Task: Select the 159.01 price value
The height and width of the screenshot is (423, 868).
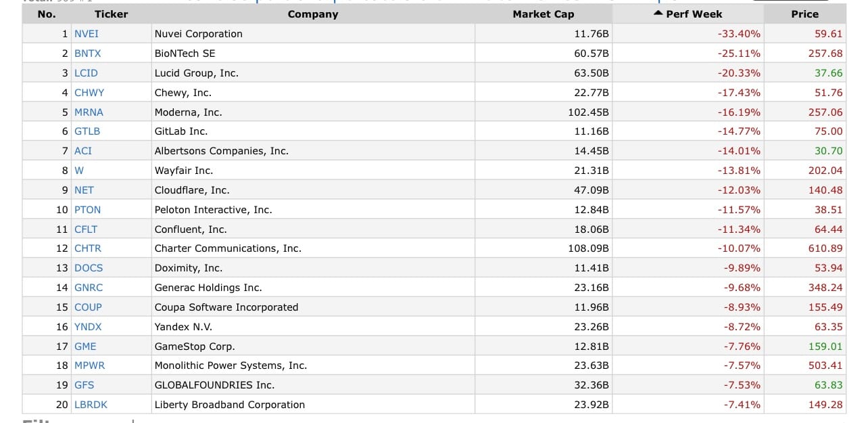Action: 825,347
